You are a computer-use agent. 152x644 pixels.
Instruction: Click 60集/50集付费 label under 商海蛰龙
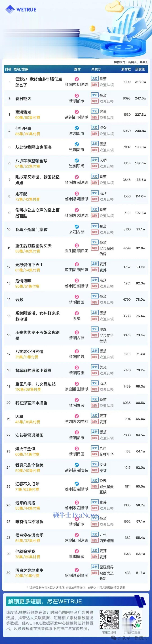coord(28,117)
